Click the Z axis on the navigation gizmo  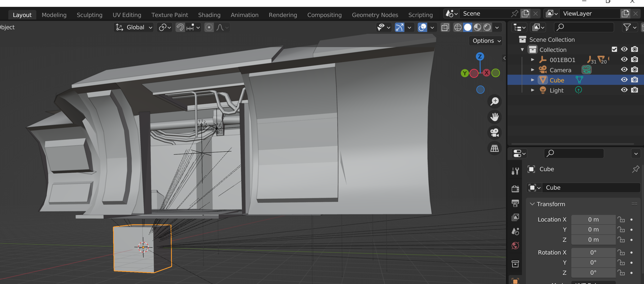tap(480, 56)
